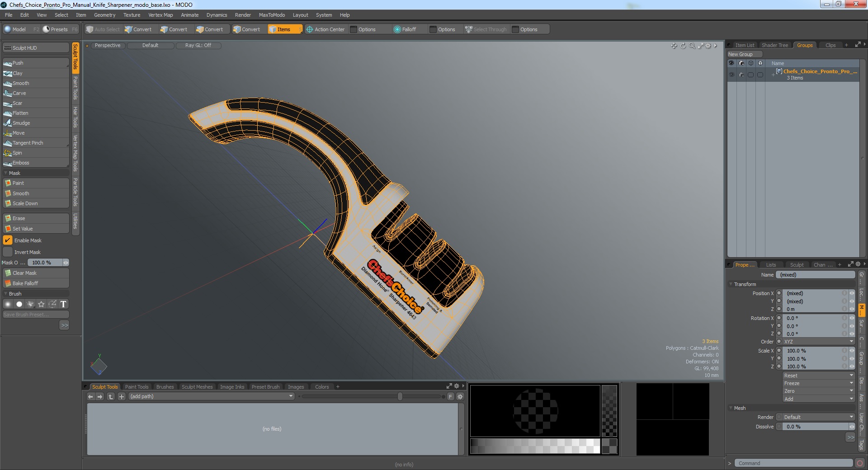Switch to the Item List tab

coord(744,45)
